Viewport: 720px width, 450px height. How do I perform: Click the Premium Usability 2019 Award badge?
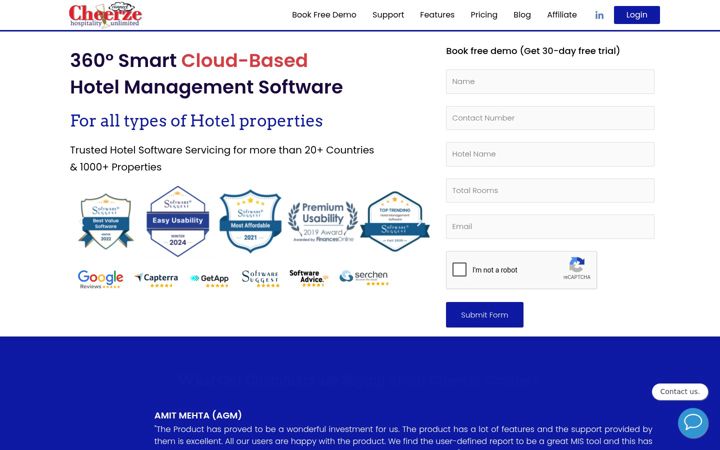(x=323, y=222)
